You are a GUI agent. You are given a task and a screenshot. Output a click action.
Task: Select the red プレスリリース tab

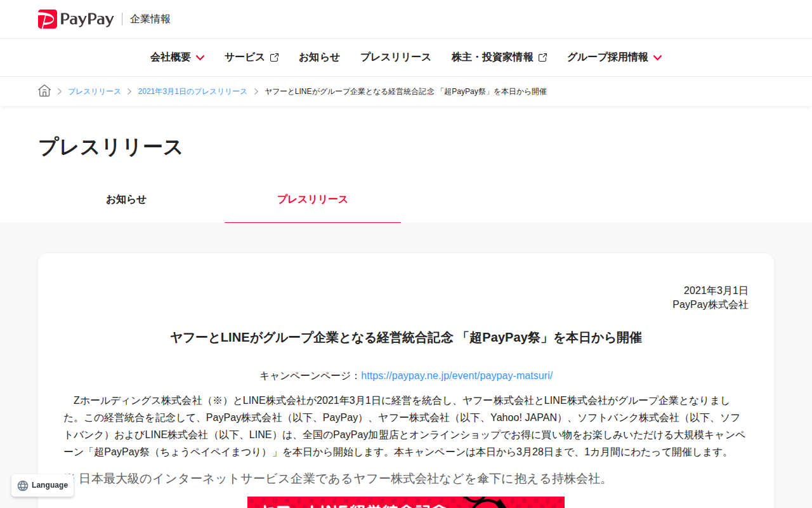point(313,199)
